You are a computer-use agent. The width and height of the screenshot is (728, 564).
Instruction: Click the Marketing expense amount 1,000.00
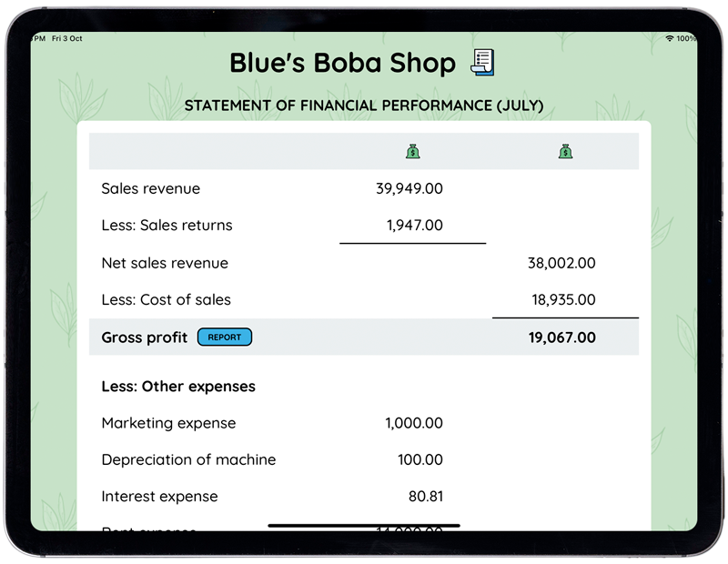click(x=414, y=423)
